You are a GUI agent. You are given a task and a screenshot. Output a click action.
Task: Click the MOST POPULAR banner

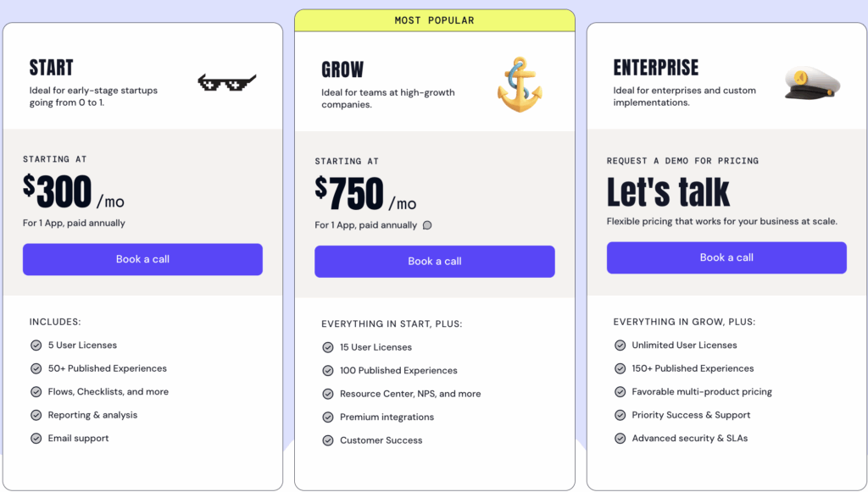[434, 19]
